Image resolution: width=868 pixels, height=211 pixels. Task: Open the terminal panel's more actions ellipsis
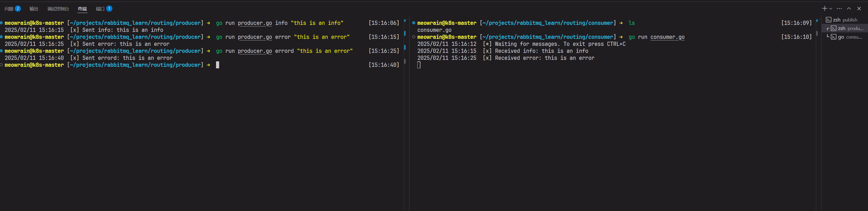[839, 8]
